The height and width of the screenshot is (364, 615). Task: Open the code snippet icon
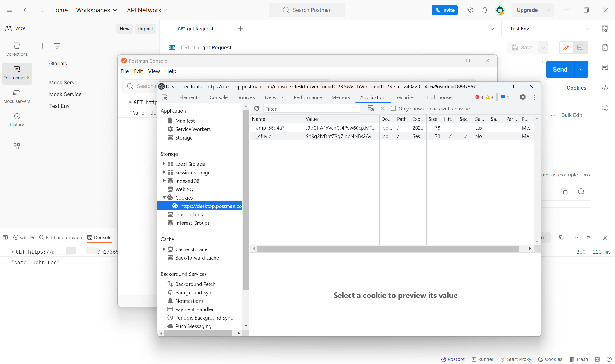pos(605,88)
